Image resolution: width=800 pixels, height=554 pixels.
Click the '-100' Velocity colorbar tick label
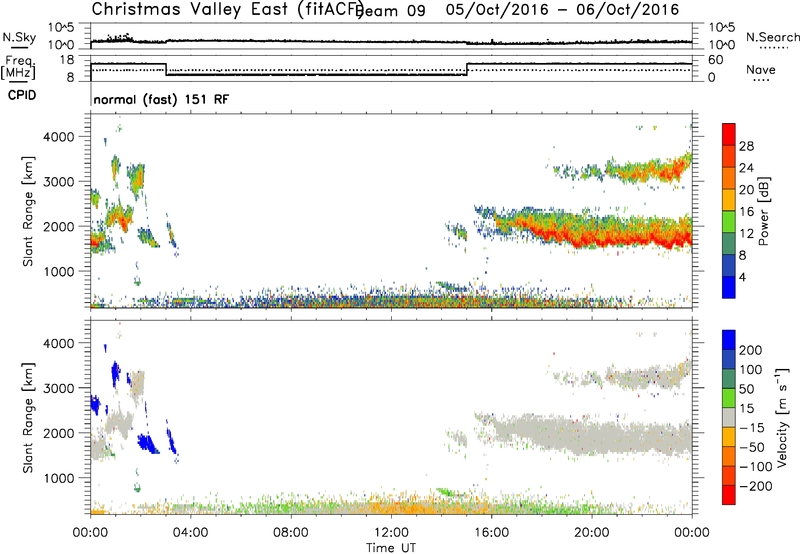coord(755,466)
